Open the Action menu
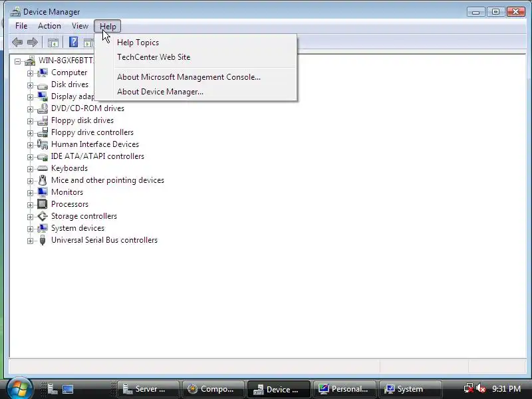 coord(49,26)
